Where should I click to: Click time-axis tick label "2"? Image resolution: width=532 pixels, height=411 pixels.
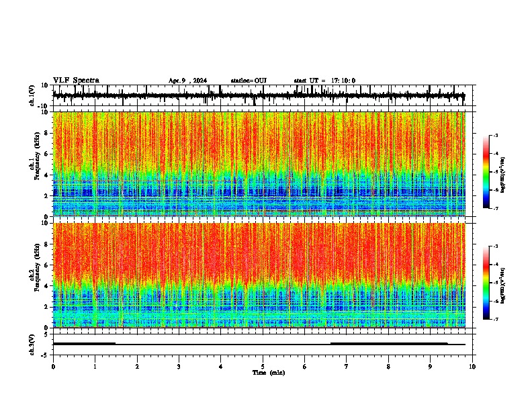137,367
